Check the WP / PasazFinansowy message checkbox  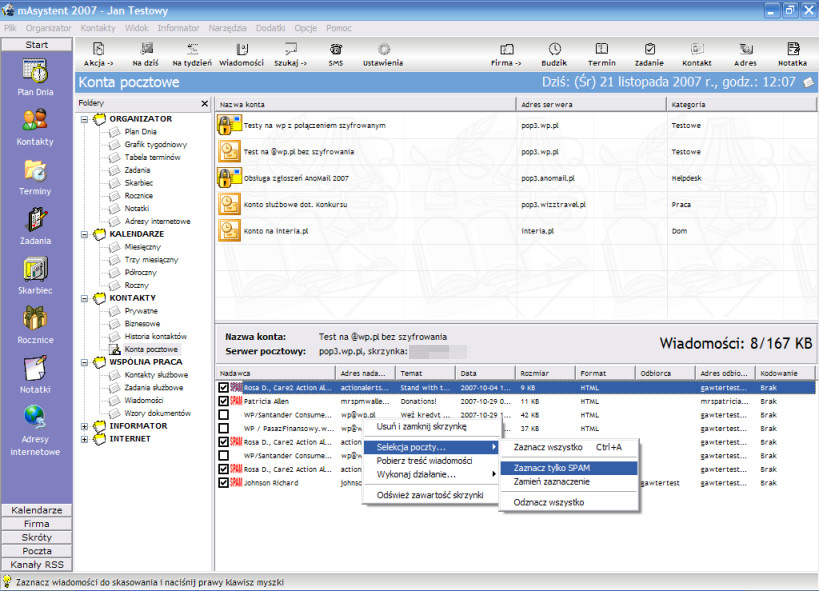[x=224, y=428]
